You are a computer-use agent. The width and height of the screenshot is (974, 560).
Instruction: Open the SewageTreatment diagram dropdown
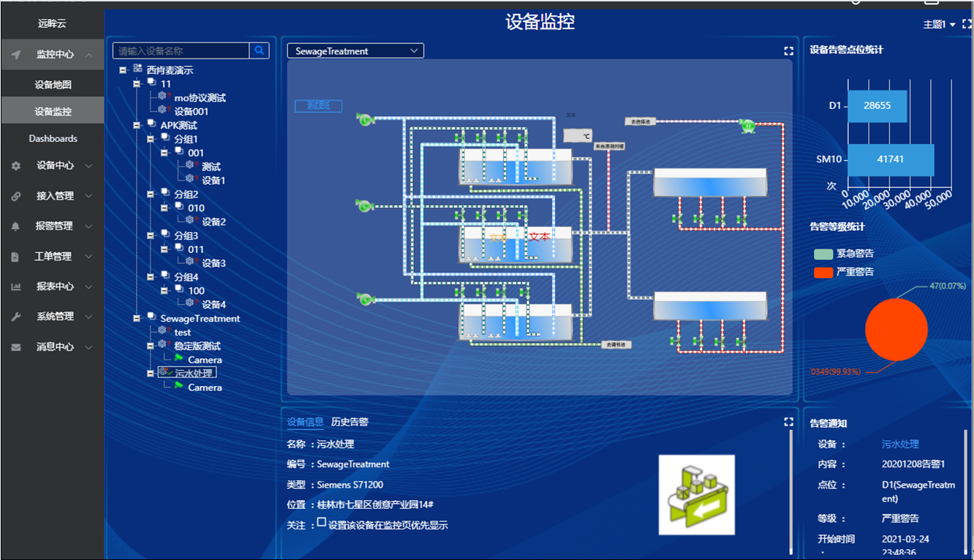click(355, 50)
